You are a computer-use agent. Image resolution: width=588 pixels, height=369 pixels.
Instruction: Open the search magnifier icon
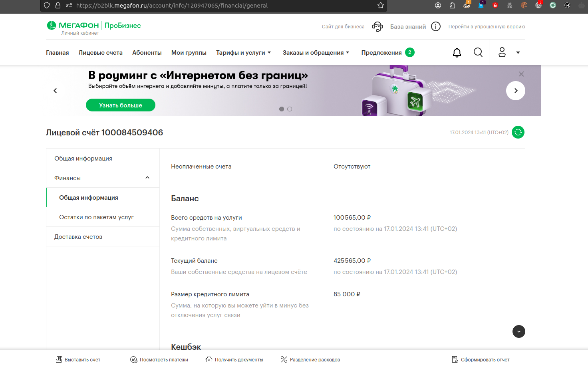click(478, 52)
